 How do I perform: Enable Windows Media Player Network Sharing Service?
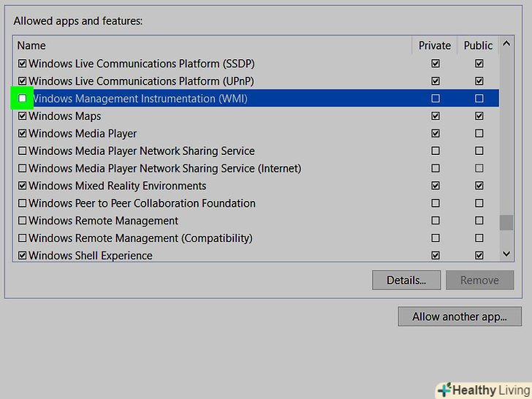pos(22,151)
